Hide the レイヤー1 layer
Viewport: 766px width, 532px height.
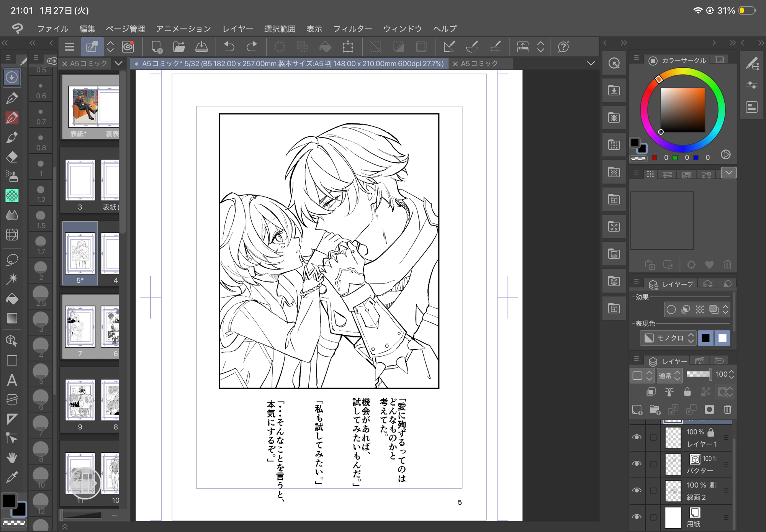(x=637, y=437)
